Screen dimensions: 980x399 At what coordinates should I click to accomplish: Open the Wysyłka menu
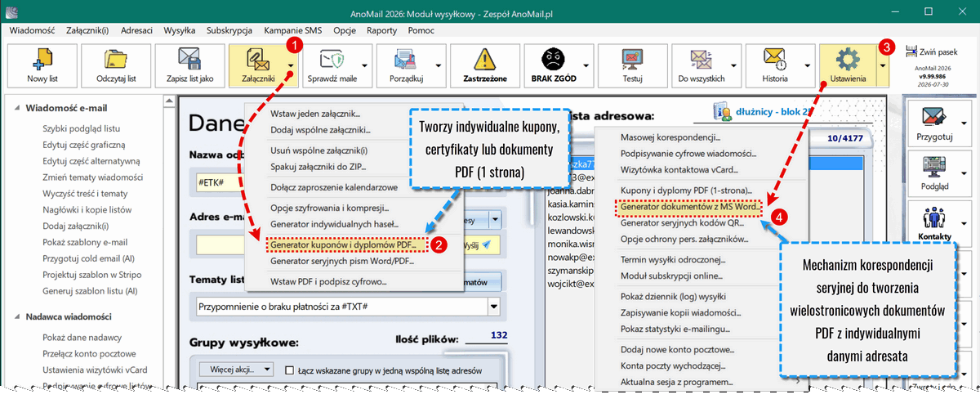179,29
